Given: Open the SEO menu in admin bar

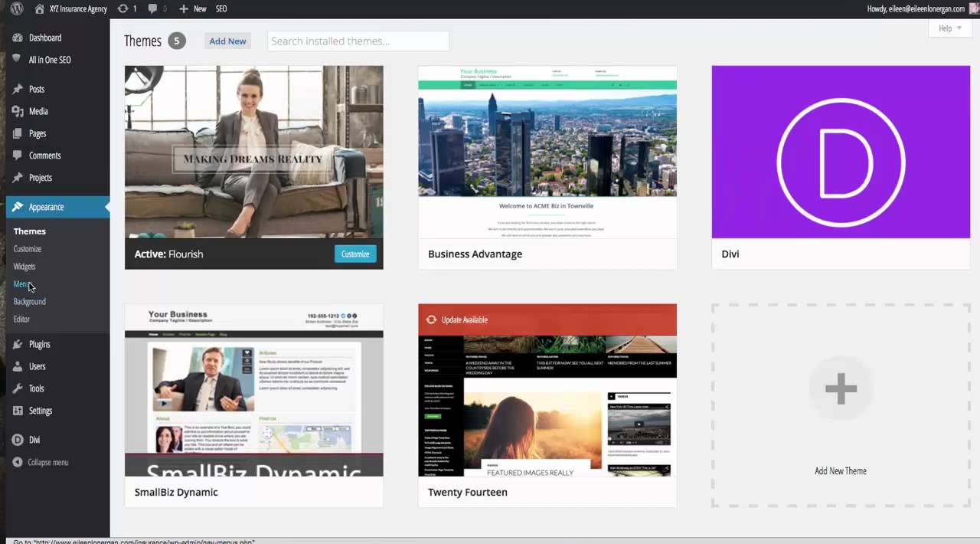Looking at the screenshot, I should [x=221, y=8].
